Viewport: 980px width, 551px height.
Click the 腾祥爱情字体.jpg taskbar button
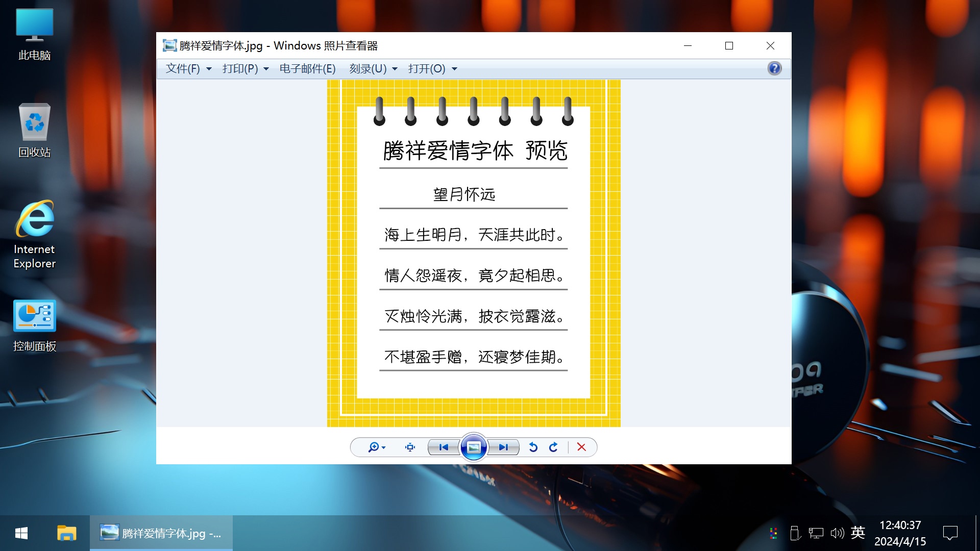click(161, 533)
